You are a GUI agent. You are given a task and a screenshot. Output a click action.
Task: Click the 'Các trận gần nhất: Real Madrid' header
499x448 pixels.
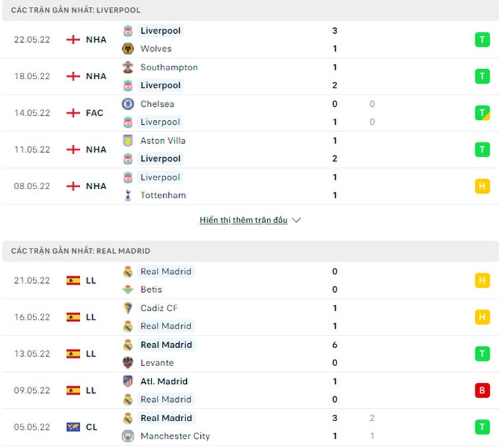(x=81, y=251)
